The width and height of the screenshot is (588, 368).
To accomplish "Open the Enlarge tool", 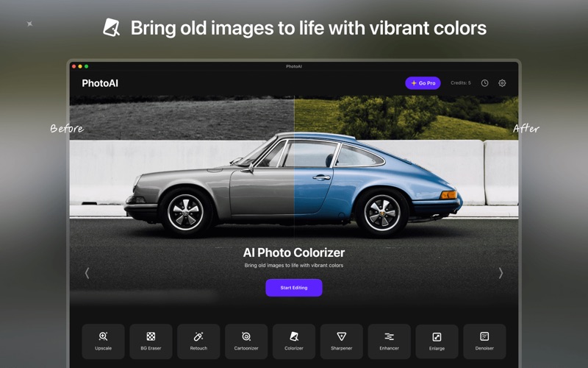I will pyautogui.click(x=437, y=341).
